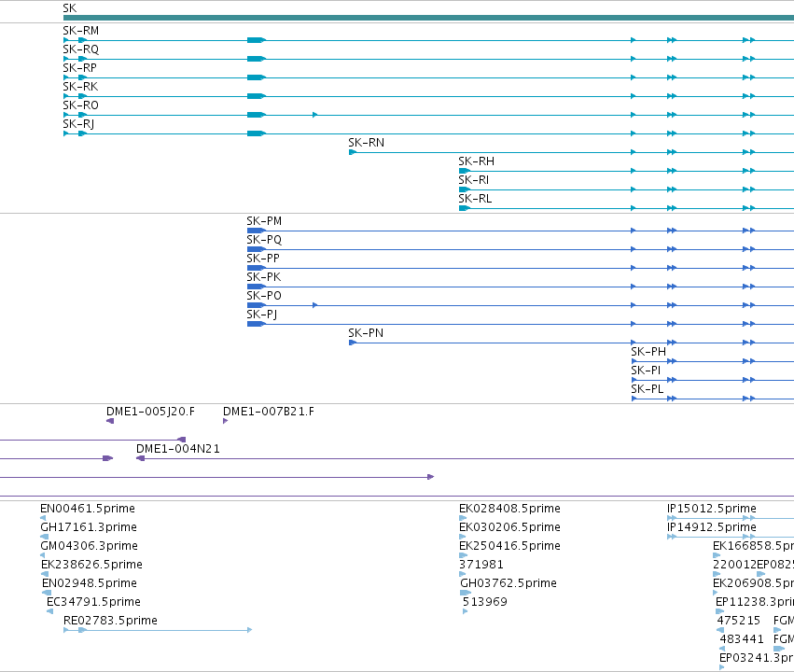Image resolution: width=794 pixels, height=672 pixels.
Task: Select EST EK250416.5prime
Action: (x=509, y=546)
